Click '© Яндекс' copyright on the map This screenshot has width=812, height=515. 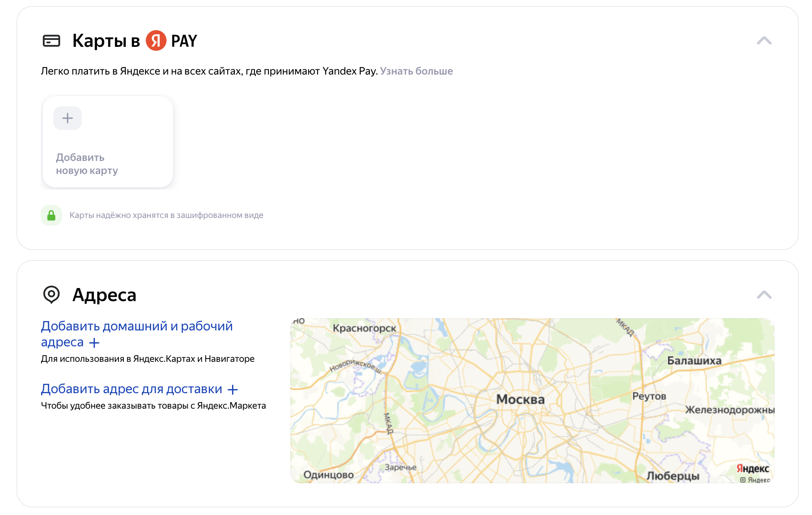pos(755,480)
